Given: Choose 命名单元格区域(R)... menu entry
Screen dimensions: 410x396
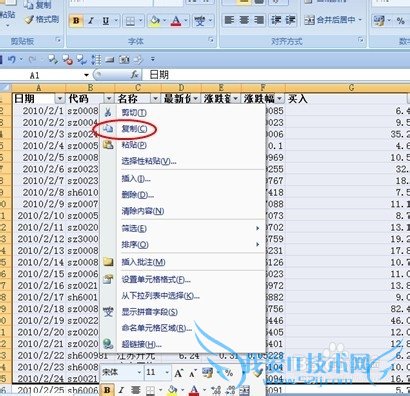Looking at the screenshot, I should pos(183,328).
